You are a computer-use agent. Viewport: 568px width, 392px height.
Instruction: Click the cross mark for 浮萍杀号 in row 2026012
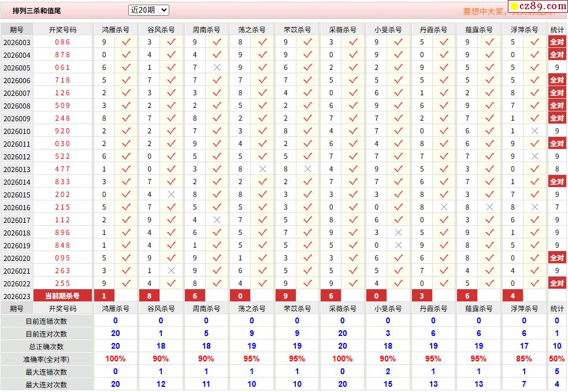tap(534, 156)
